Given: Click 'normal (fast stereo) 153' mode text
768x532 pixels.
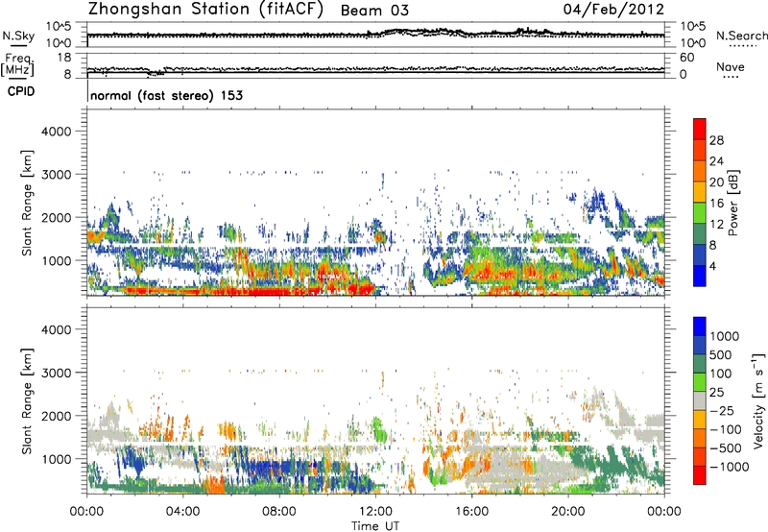Looking at the screenshot, I should [x=166, y=95].
